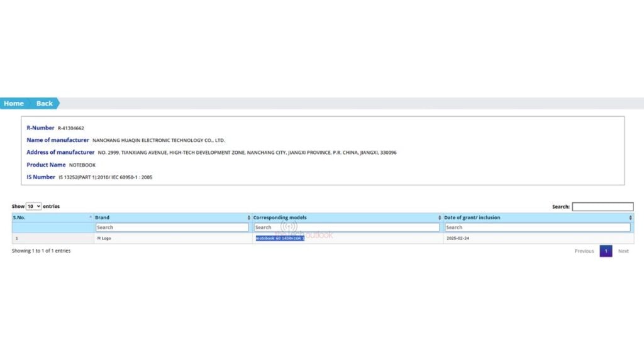This screenshot has height=362, width=644.
Task: Click the highlighted notebook model cell
Action: coord(280,239)
